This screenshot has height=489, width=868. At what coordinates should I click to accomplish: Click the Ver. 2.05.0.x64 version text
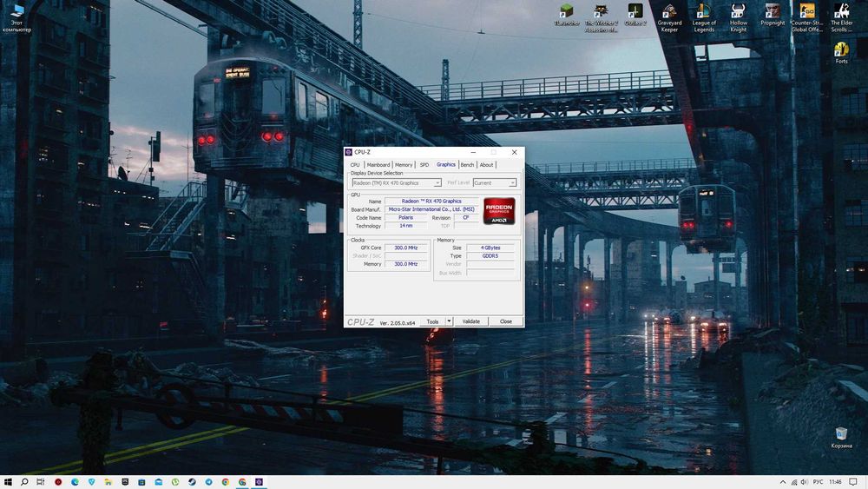[x=397, y=323]
